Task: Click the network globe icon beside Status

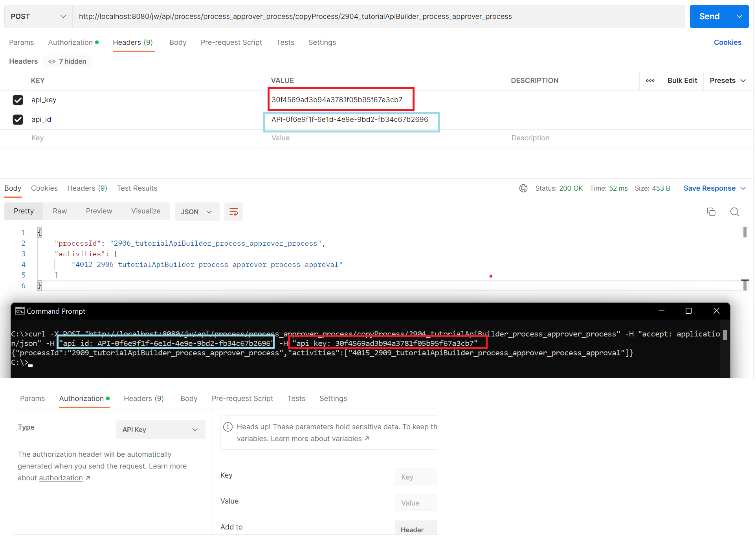Action: 523,188
